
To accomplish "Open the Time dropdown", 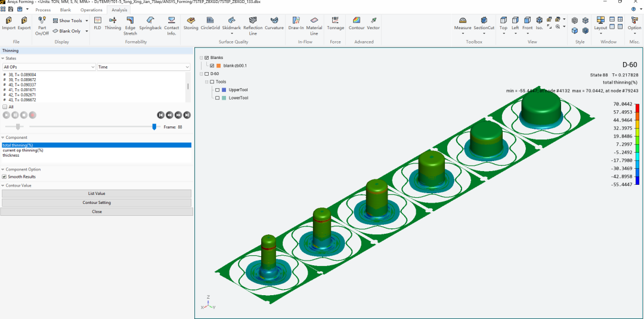I will pyautogui.click(x=143, y=67).
